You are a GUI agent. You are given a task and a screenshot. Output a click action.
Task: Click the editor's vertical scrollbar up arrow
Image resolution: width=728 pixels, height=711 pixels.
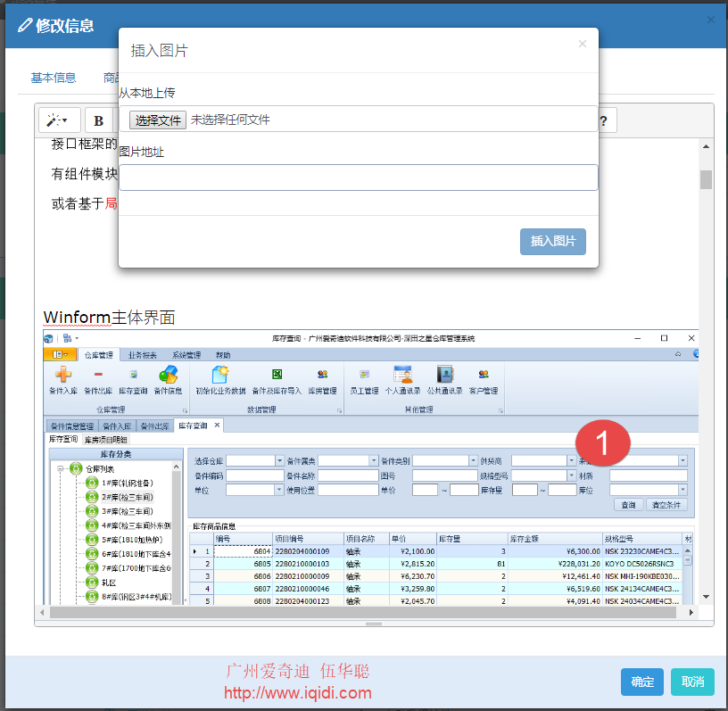click(706, 146)
